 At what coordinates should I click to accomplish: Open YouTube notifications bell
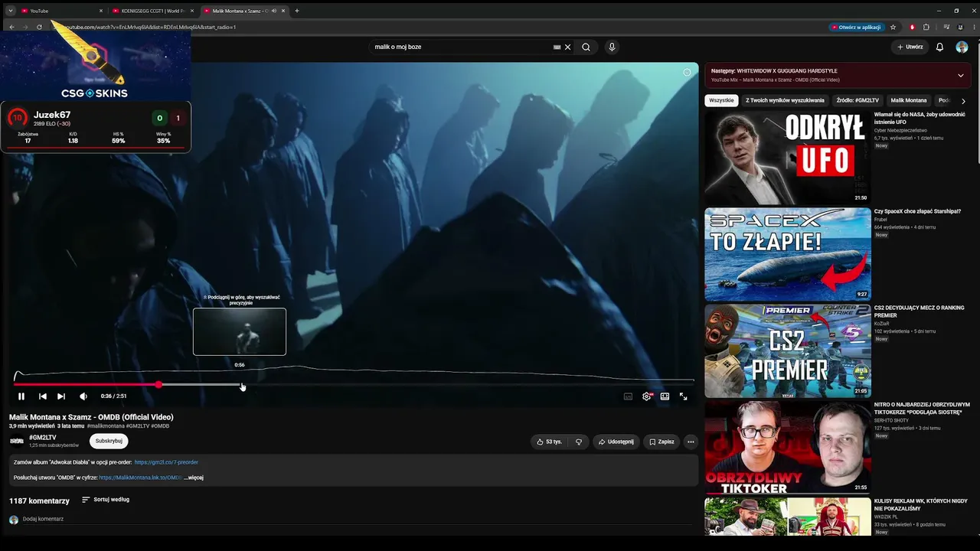tap(939, 47)
